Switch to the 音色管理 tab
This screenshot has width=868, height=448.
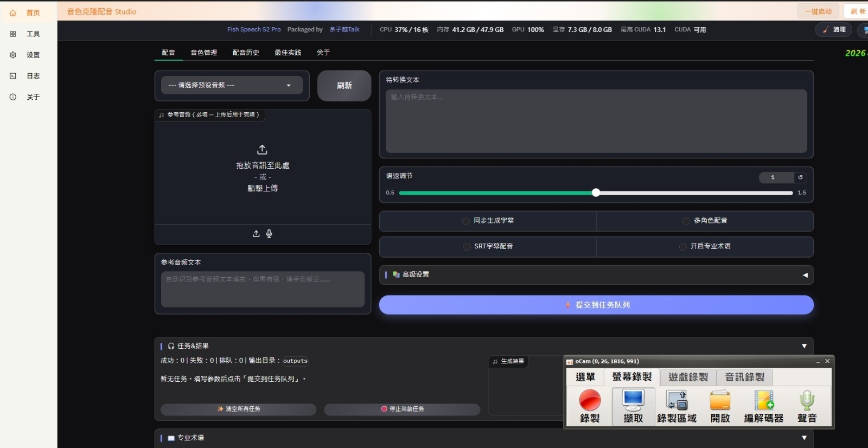point(203,53)
